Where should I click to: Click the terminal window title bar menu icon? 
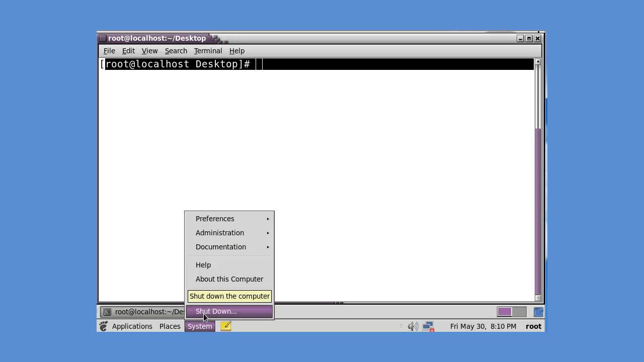coord(103,38)
